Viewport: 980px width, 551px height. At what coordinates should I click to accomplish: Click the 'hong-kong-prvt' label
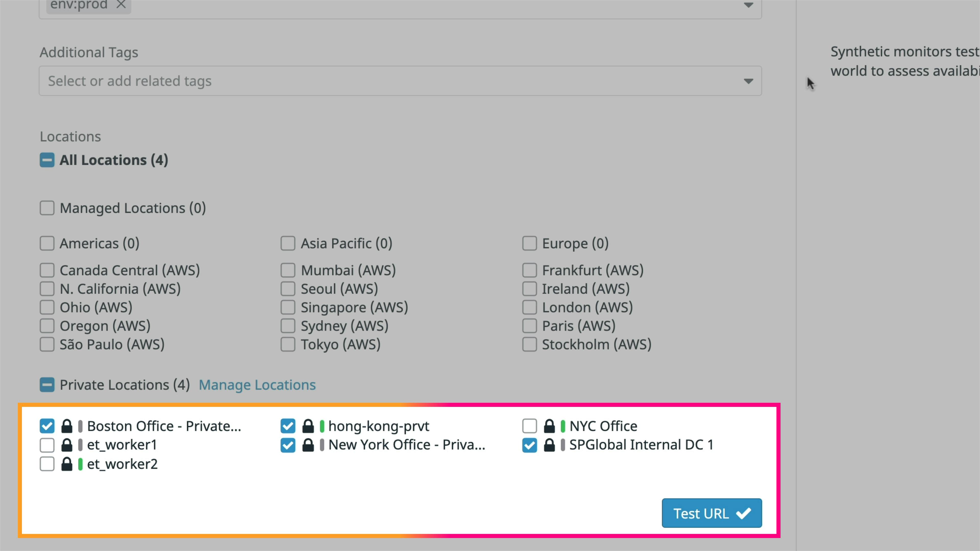click(x=379, y=427)
